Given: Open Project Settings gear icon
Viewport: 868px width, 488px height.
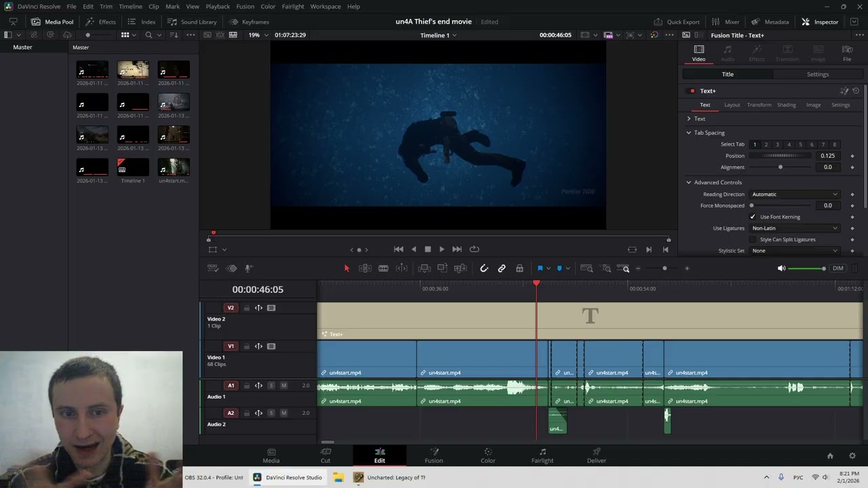Looking at the screenshot, I should click(x=852, y=456).
